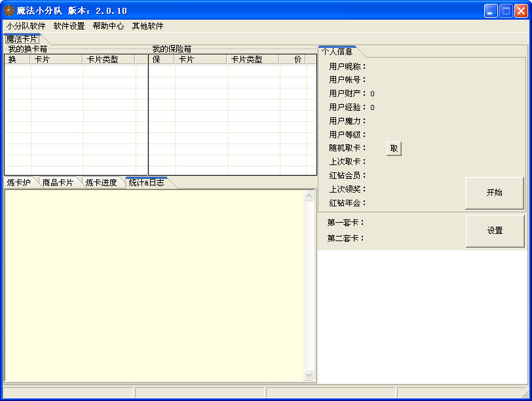Click the 红钻会员 label
The image size is (532, 401).
coord(347,176)
